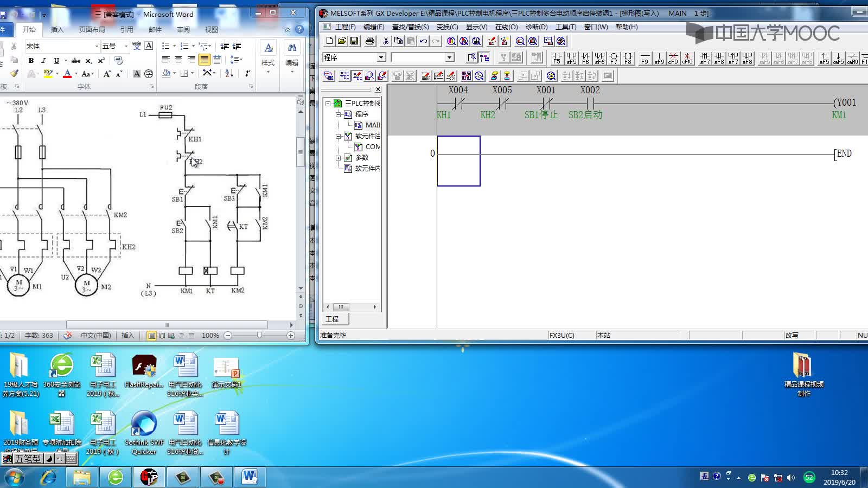This screenshot has width=868, height=488.
Task: Toggle character border icon in Word
Action: click(x=149, y=46)
